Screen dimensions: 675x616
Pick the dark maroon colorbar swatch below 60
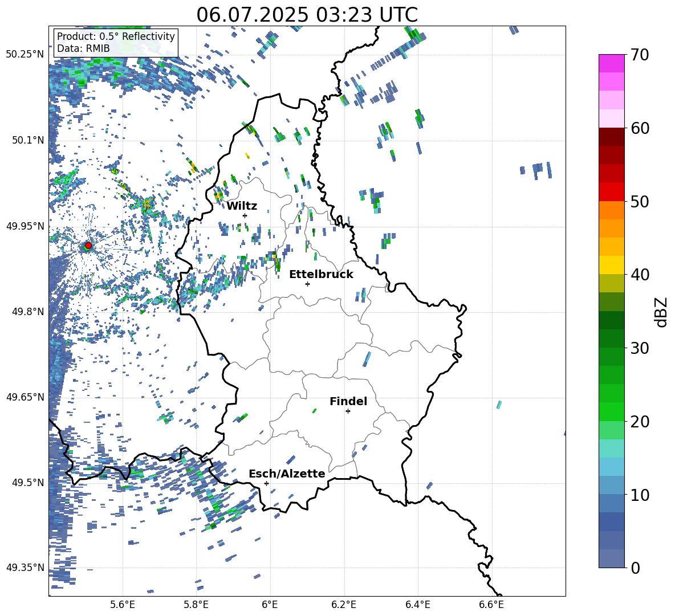(611, 137)
